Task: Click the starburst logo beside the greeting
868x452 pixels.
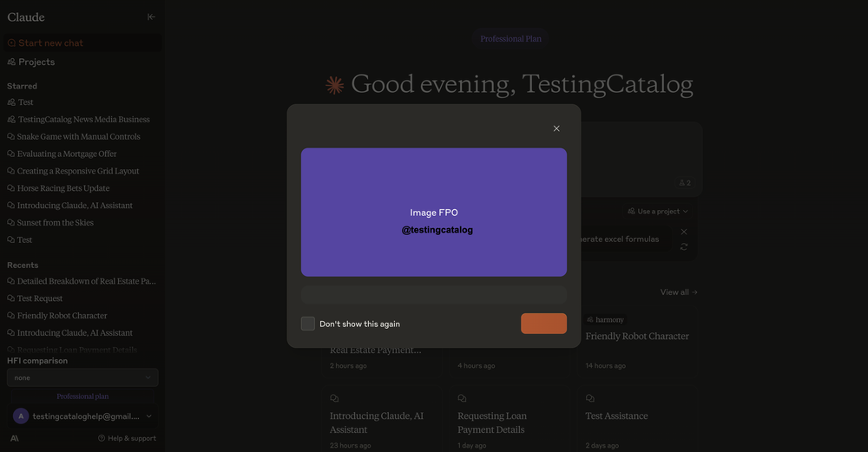Action: (x=334, y=84)
